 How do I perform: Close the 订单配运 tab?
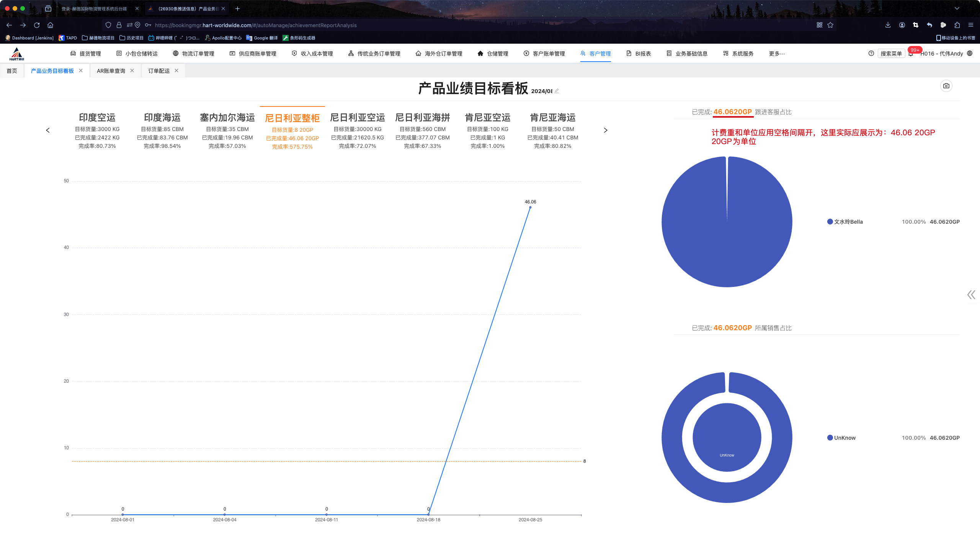click(x=176, y=70)
